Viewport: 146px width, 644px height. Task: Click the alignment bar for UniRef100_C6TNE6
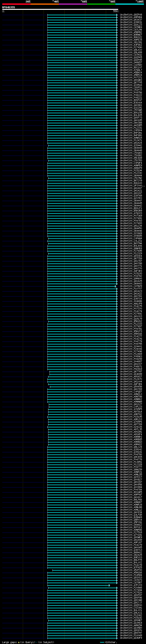click(x=82, y=27)
